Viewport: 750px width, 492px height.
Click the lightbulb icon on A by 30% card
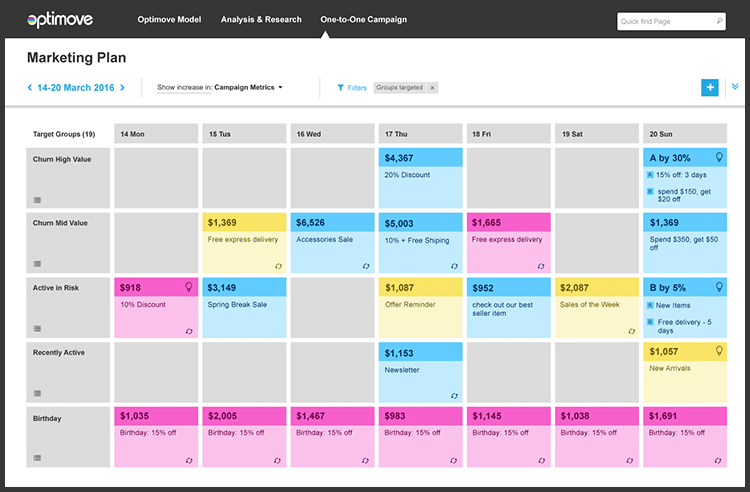[x=718, y=157]
